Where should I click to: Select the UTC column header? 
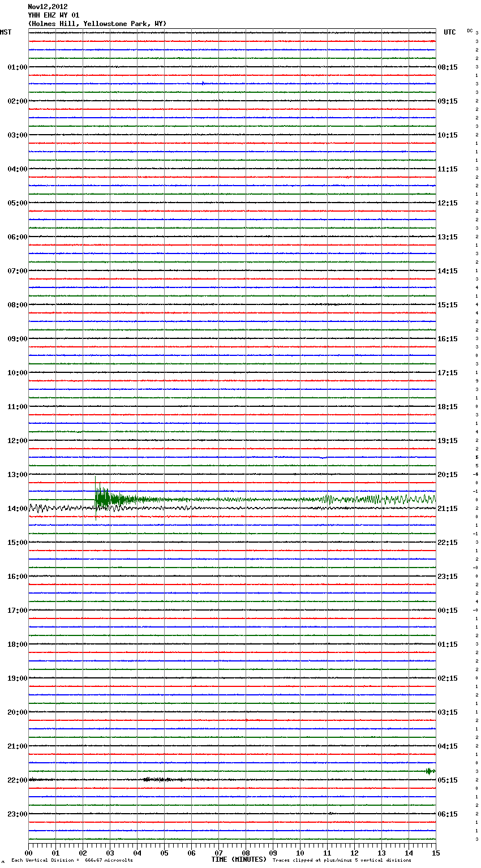click(x=450, y=32)
